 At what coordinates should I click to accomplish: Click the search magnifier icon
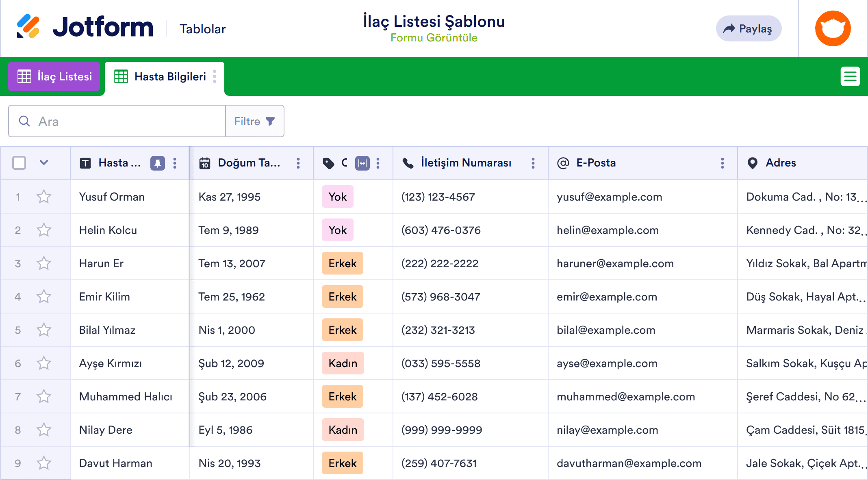[x=24, y=121]
